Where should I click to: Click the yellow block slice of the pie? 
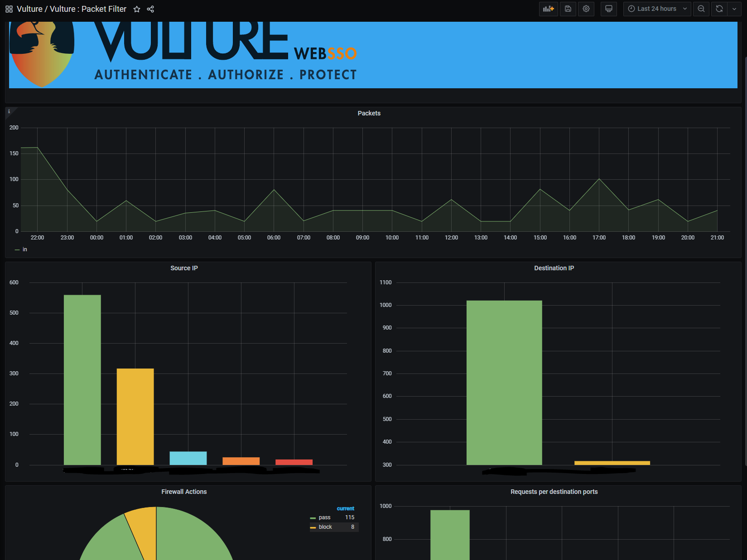(144, 530)
